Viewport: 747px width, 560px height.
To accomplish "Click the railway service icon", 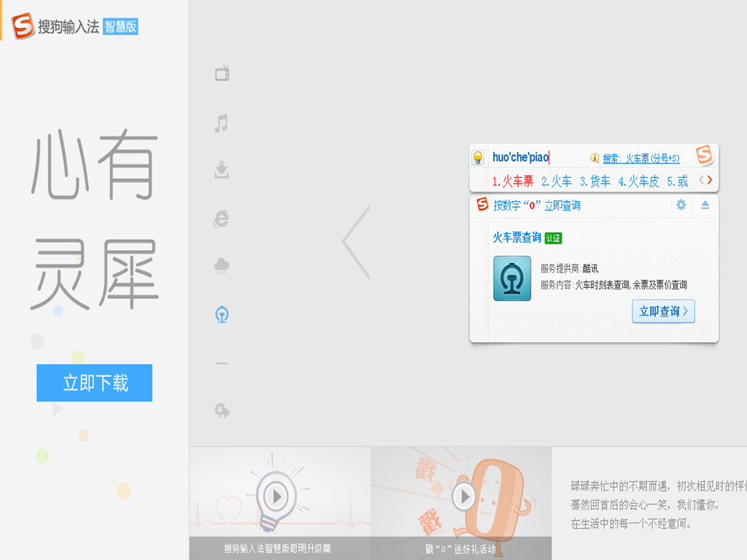I will 512,278.
